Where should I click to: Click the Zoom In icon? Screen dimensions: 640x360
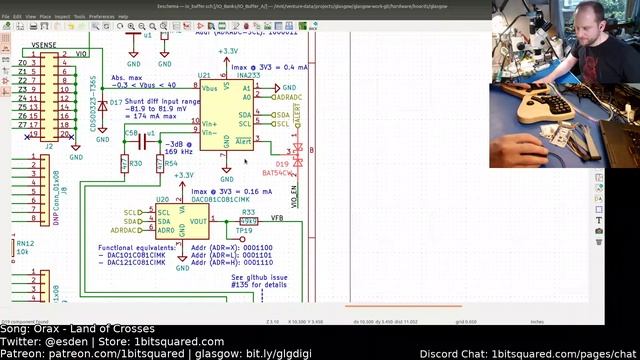point(131,26)
